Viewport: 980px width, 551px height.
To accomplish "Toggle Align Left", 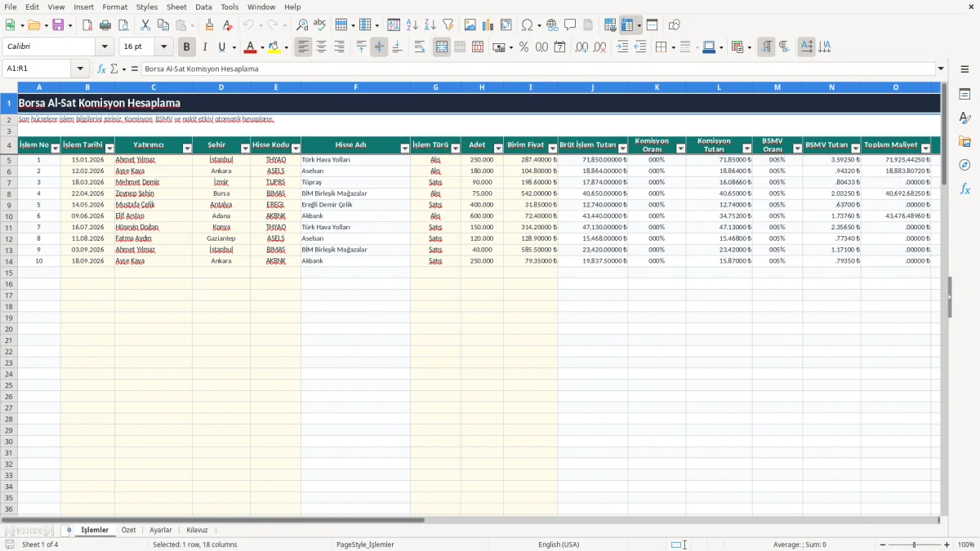I will pos(304,47).
